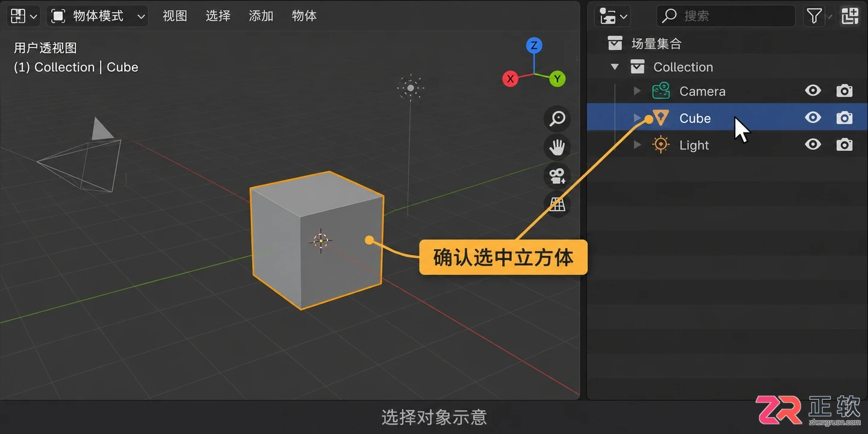
Task: Open the 添加 menu
Action: coord(261,16)
